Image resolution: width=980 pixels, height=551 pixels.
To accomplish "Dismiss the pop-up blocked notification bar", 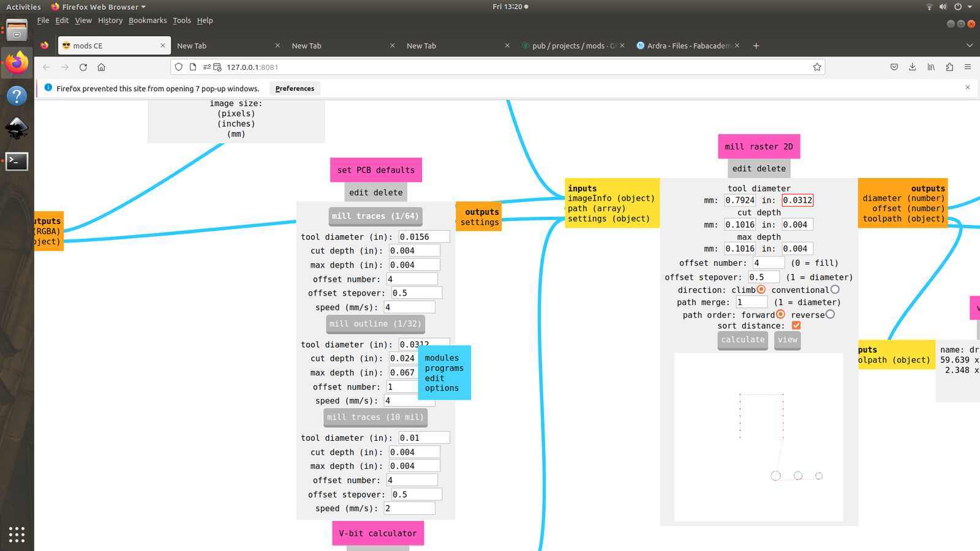I will tap(968, 88).
